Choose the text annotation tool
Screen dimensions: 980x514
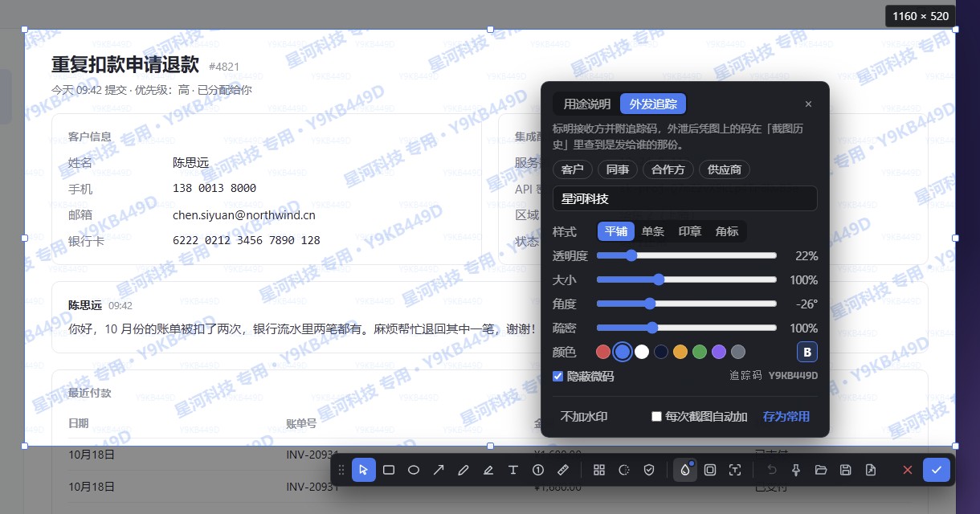(513, 470)
